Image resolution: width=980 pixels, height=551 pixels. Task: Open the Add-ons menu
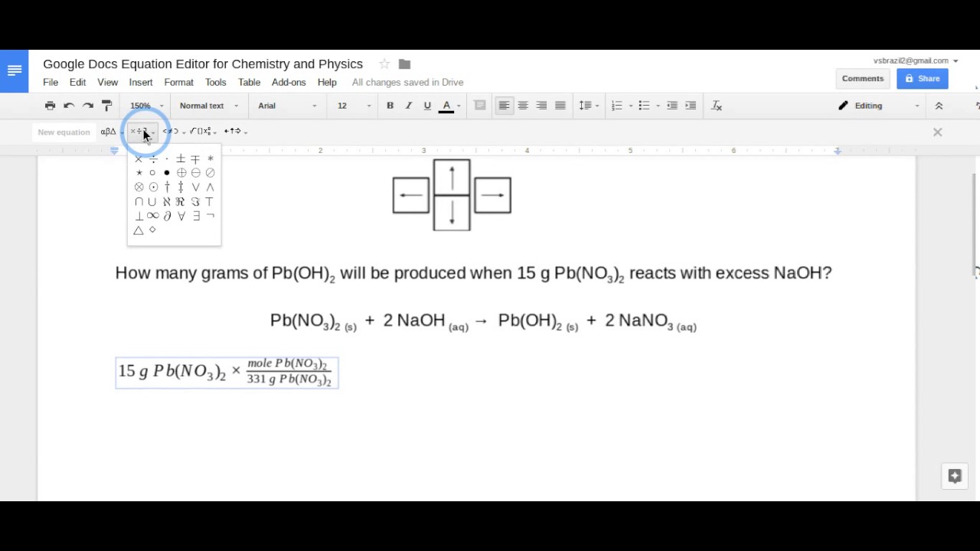coord(289,83)
